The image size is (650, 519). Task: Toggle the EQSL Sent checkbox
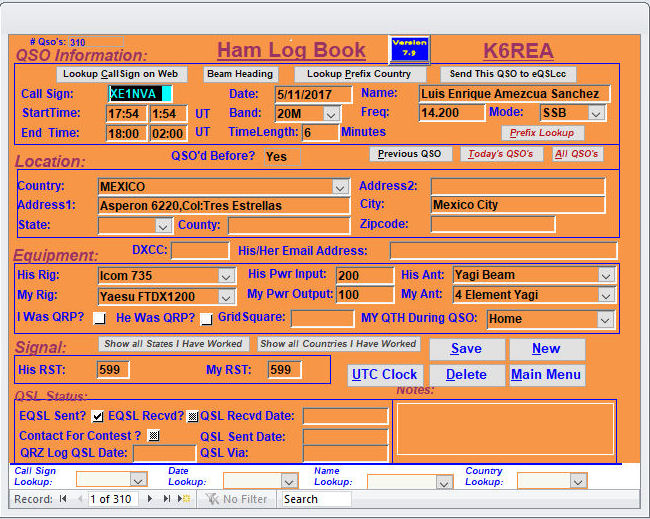[98, 416]
